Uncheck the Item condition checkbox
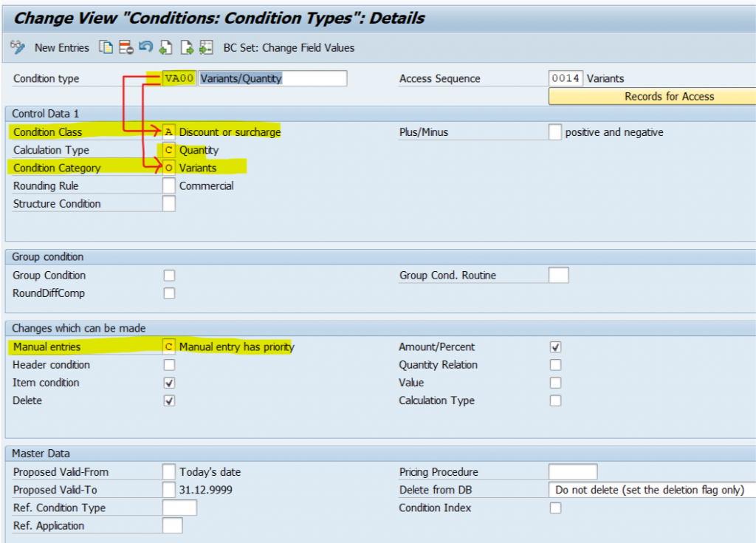The image size is (756, 543). click(169, 383)
